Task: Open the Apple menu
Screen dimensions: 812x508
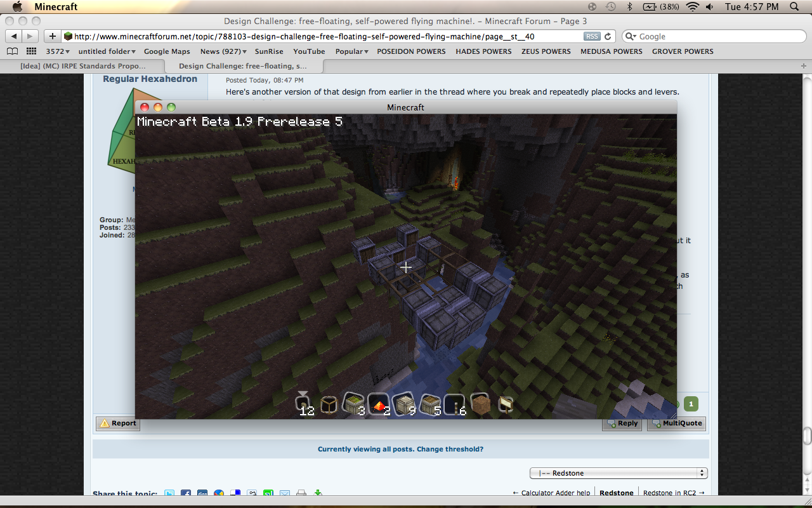Action: [17, 8]
